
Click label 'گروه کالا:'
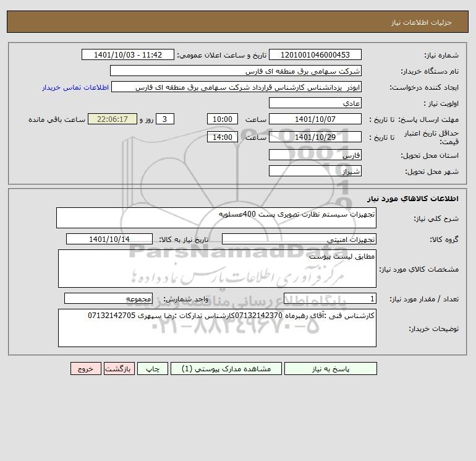[x=444, y=239]
